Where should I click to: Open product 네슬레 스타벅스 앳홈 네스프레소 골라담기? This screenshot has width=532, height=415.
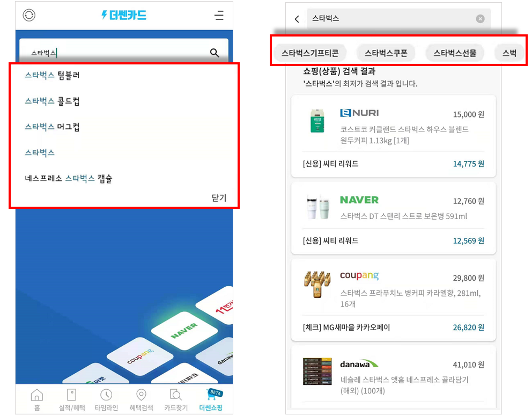(404, 385)
